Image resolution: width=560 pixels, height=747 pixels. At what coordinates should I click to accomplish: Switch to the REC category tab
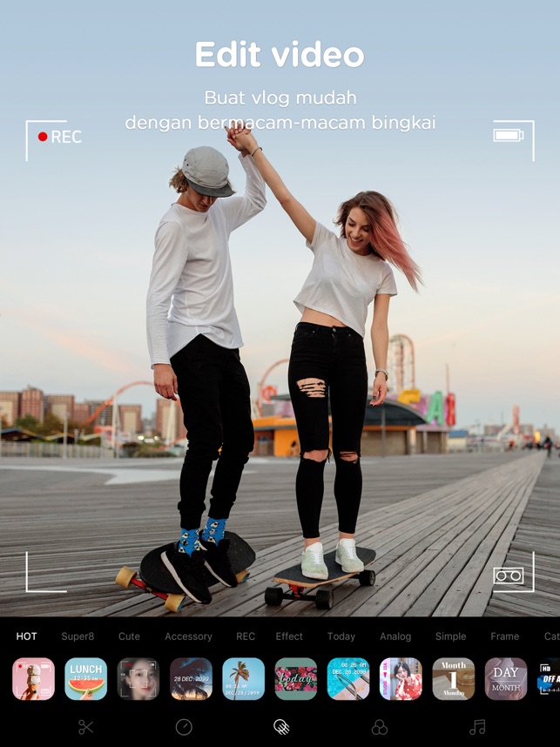246,636
